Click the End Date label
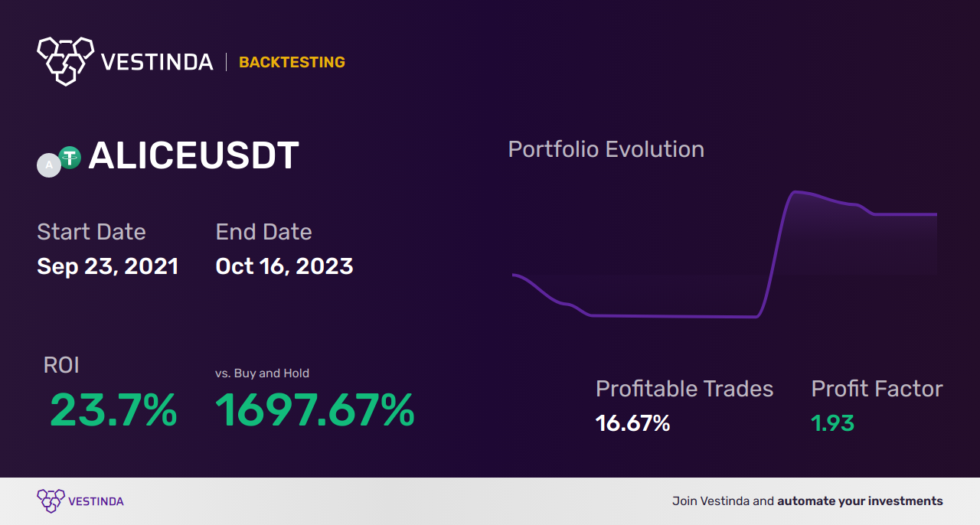The width and height of the screenshot is (980, 525). (263, 231)
